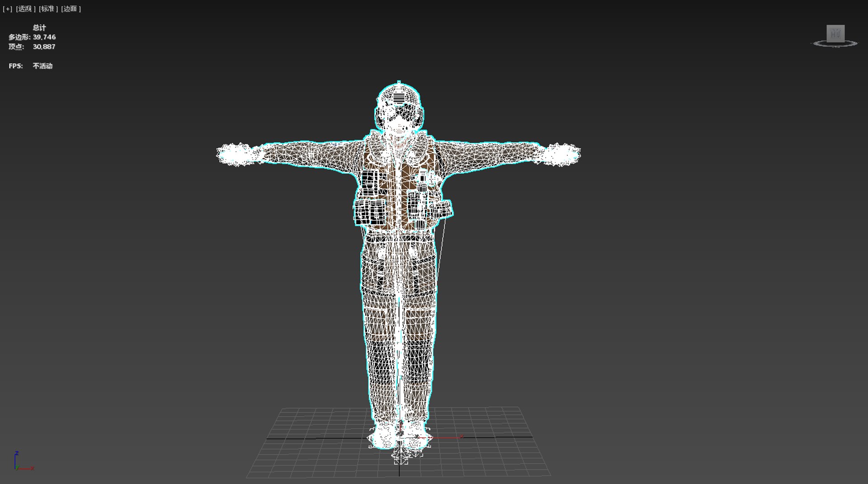Click the 总计 statistics header
The image size is (868, 484).
coord(39,28)
